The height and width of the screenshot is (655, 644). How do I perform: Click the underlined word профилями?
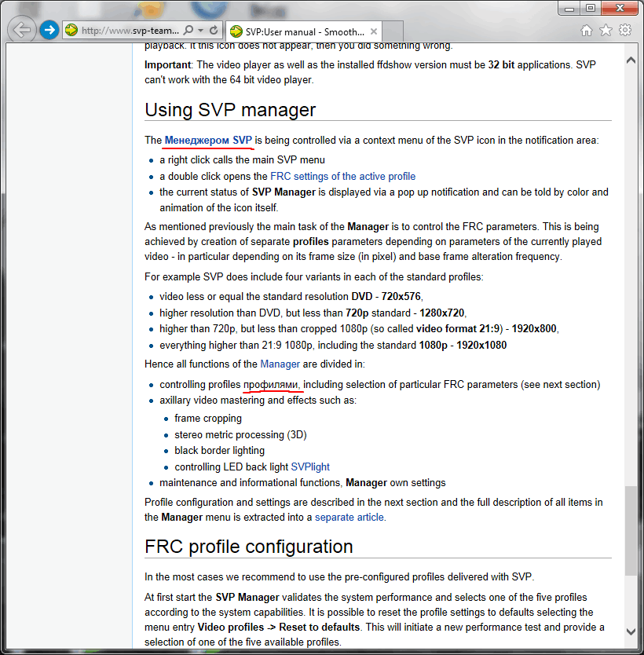(x=271, y=385)
